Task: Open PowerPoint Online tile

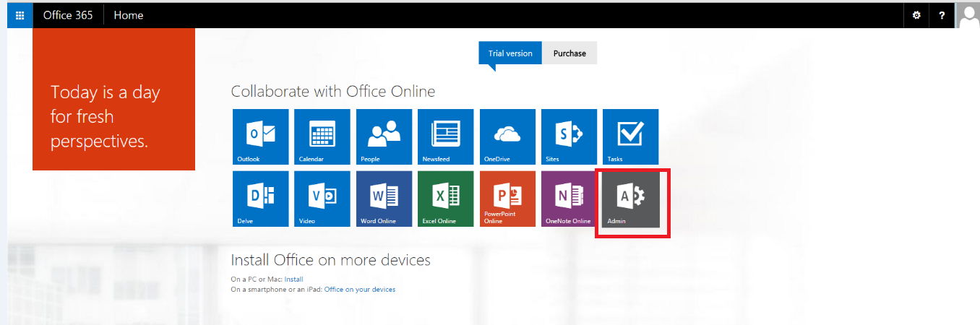Action: pyautogui.click(x=507, y=199)
